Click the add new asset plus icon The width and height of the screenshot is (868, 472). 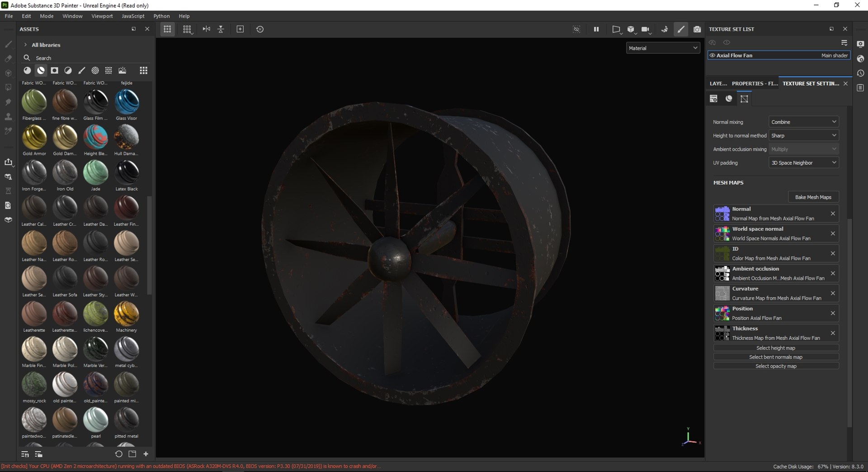pyautogui.click(x=146, y=454)
